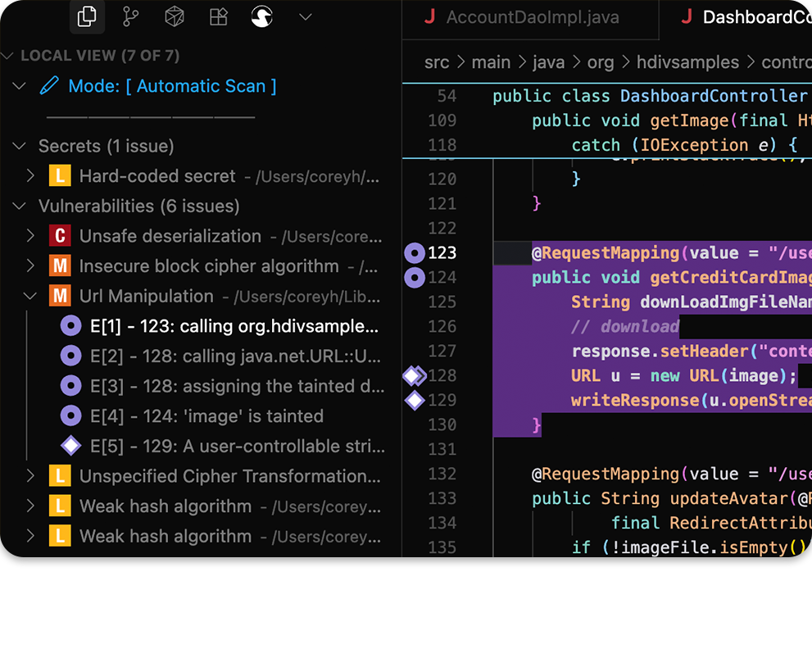The width and height of the screenshot is (812, 649).
Task: Open the Explorer files icon
Action: point(87,16)
